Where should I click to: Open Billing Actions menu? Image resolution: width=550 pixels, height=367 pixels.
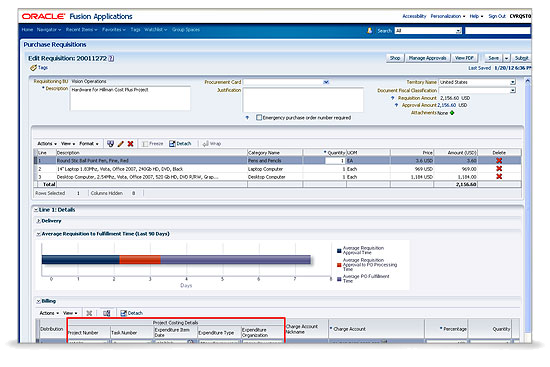49,313
